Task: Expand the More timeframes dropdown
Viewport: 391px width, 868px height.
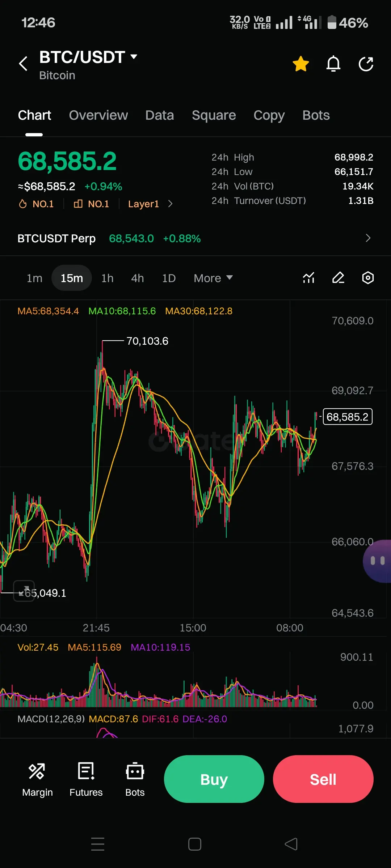Action: click(213, 278)
